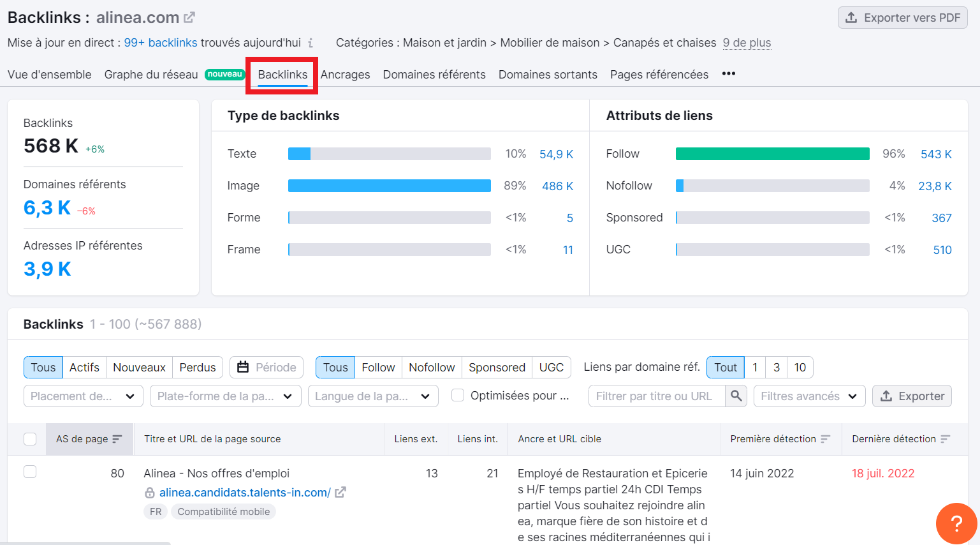
Task: Click the FR language tag
Action: click(156, 511)
